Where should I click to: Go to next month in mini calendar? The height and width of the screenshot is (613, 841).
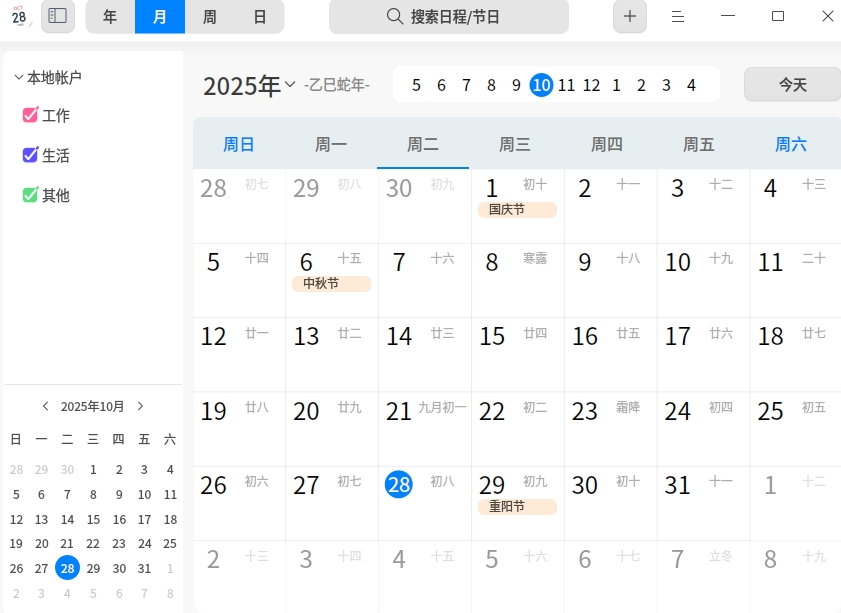tap(141, 406)
